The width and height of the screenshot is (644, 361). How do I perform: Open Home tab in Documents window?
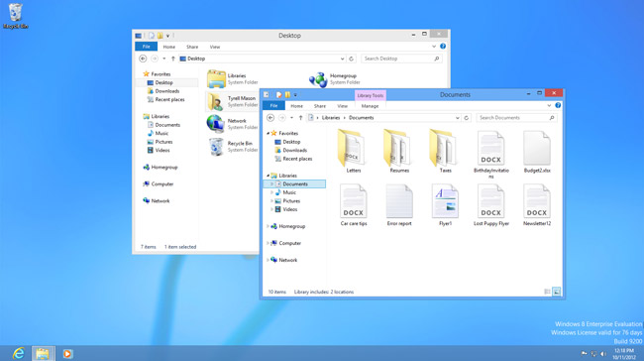[296, 106]
